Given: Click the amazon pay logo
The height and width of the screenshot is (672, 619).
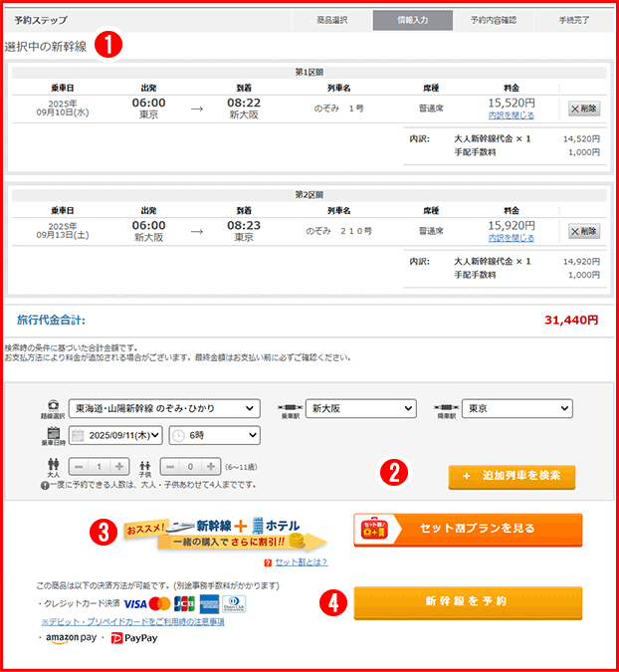Looking at the screenshot, I should [x=71, y=638].
